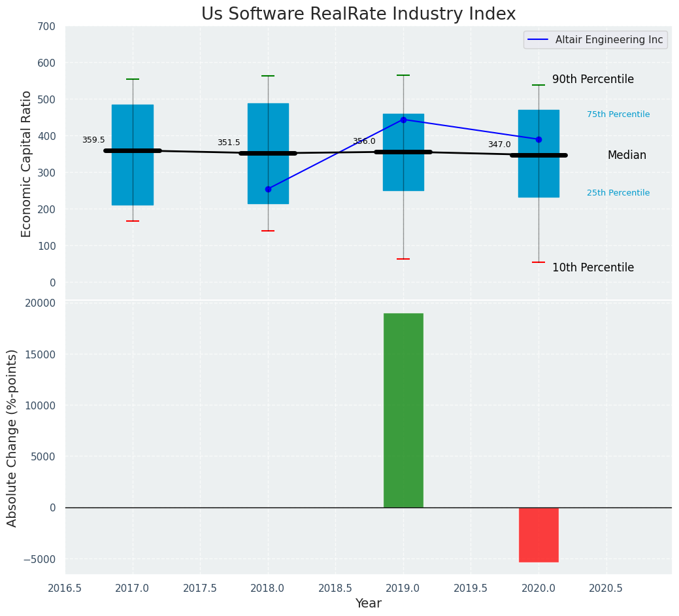Viewport: 679px width, 616px height.
Task: Click the red negative change bar for 2020
Action: pyautogui.click(x=538, y=534)
